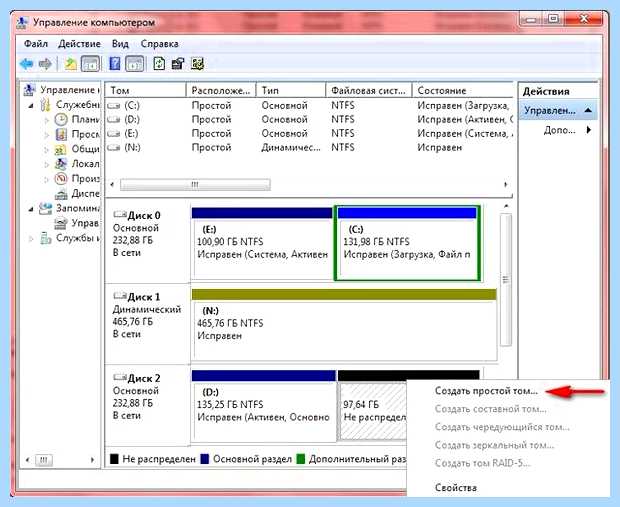Select the Управление root node icon in tree
Viewport: 620px width, 507px height.
[29, 90]
